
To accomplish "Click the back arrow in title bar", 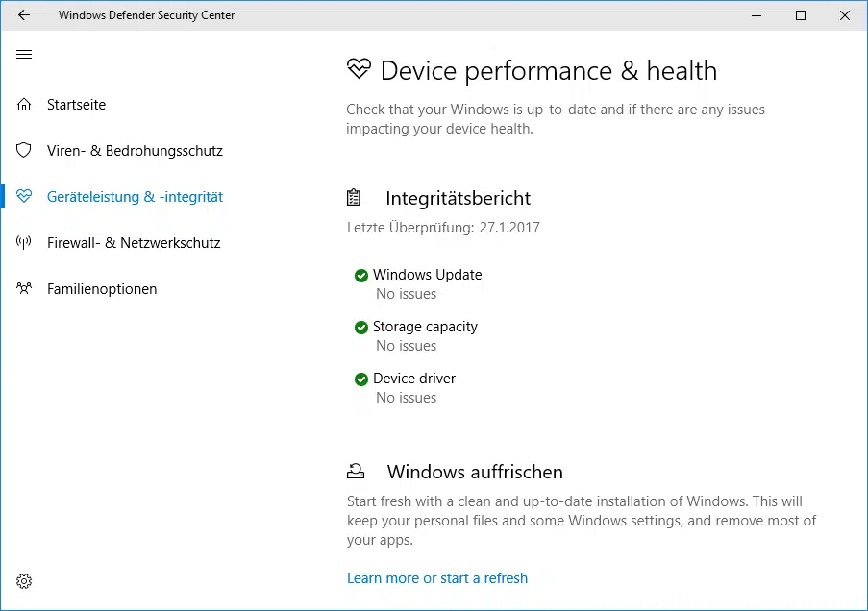I will (24, 15).
